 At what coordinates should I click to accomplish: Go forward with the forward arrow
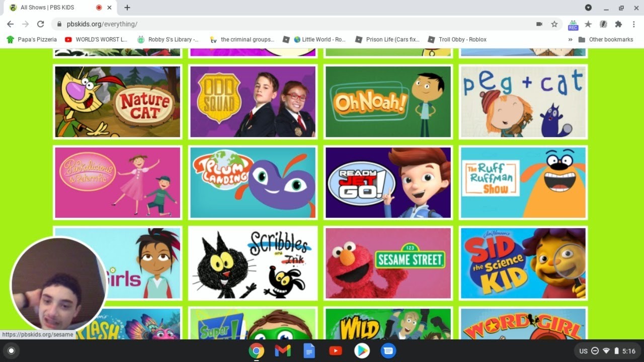click(25, 24)
